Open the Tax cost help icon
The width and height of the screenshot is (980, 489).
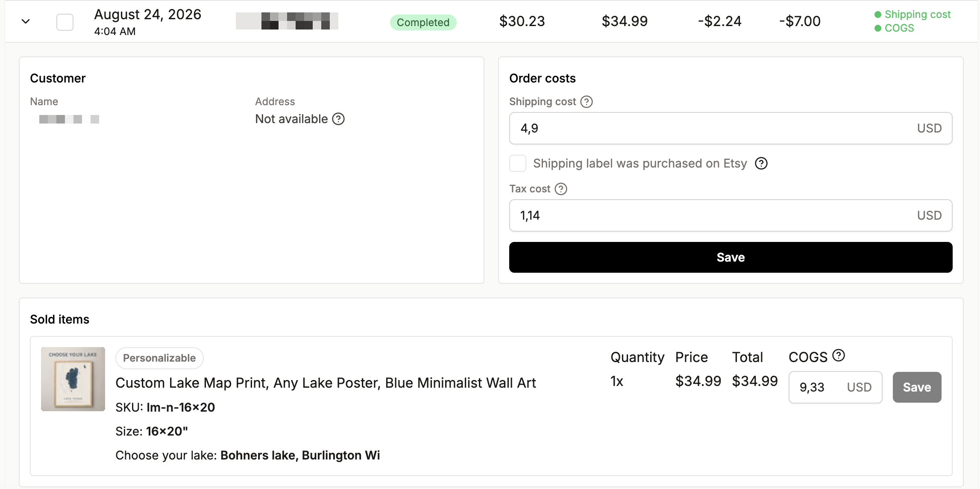coord(561,189)
